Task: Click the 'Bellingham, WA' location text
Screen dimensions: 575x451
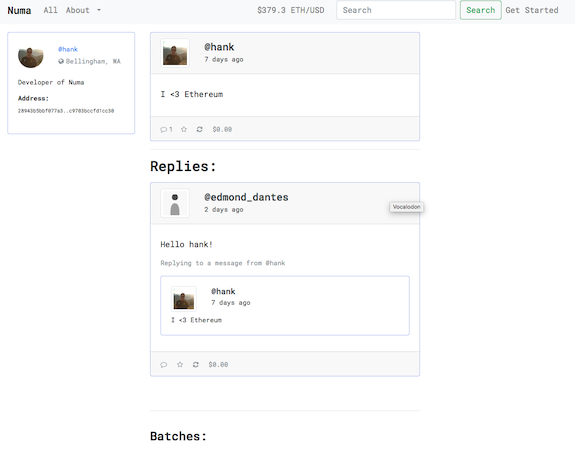Action: 93,61
